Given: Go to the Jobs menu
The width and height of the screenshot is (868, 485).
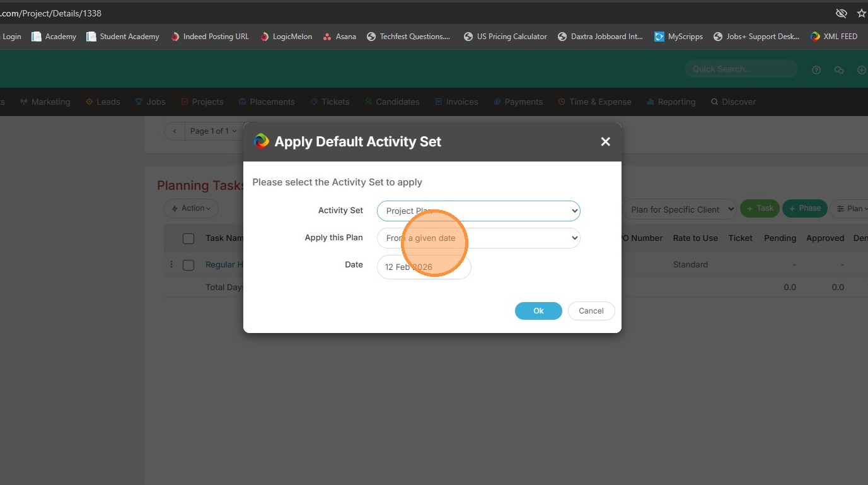Looking at the screenshot, I should [x=151, y=102].
